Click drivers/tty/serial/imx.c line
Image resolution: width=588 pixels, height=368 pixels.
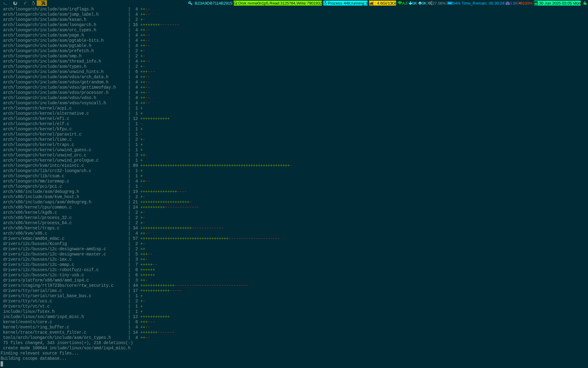[92, 291]
